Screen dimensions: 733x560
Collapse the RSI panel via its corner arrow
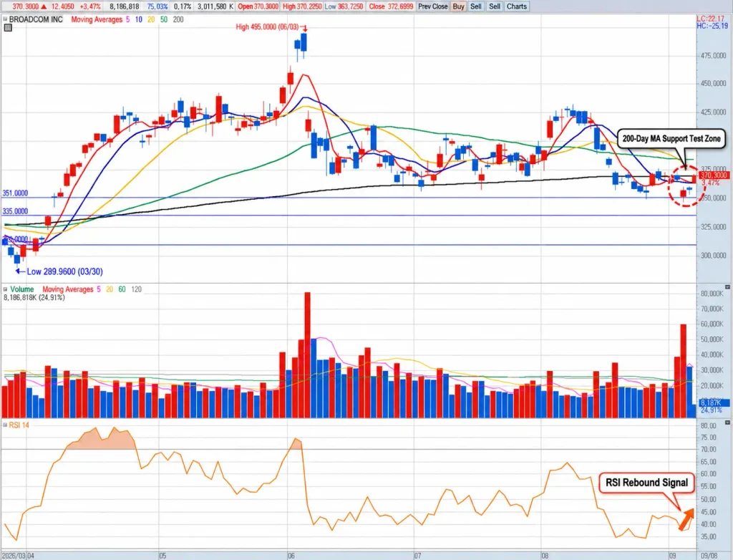click(728, 423)
